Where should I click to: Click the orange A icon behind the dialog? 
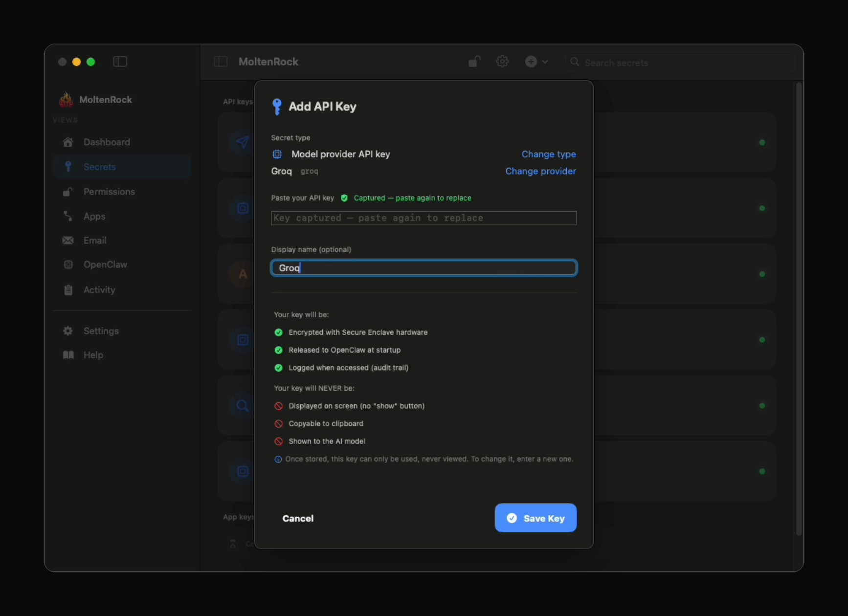click(x=243, y=274)
